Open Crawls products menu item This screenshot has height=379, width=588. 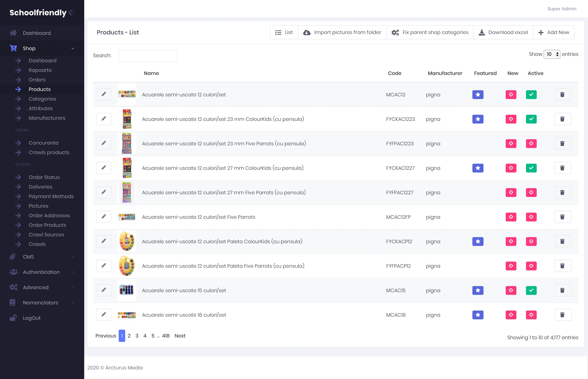(49, 152)
